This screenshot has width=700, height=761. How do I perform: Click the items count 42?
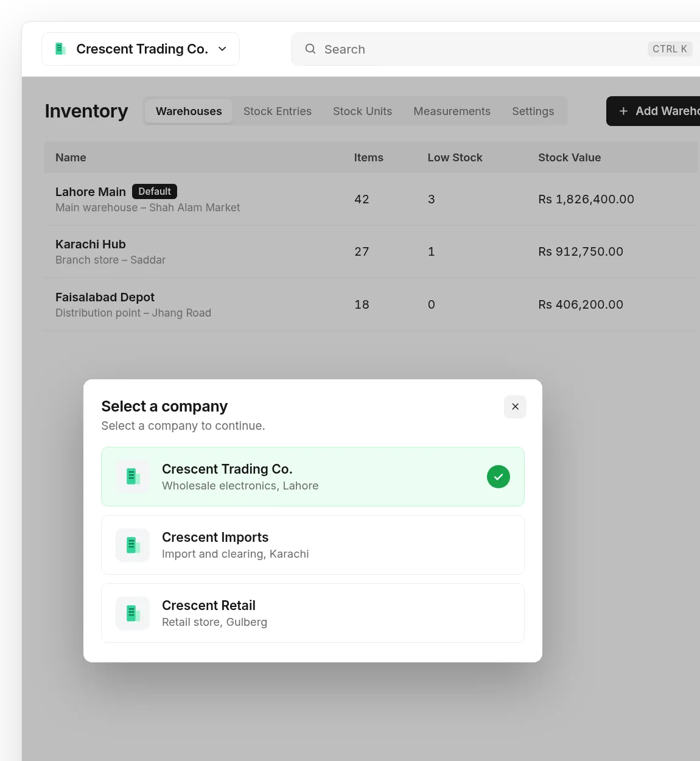click(x=362, y=199)
